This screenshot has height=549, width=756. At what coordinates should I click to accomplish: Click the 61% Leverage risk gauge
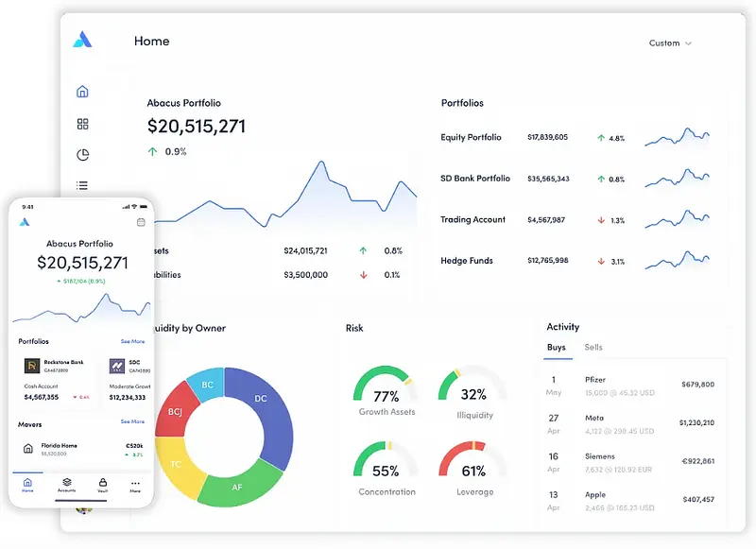tap(473, 471)
